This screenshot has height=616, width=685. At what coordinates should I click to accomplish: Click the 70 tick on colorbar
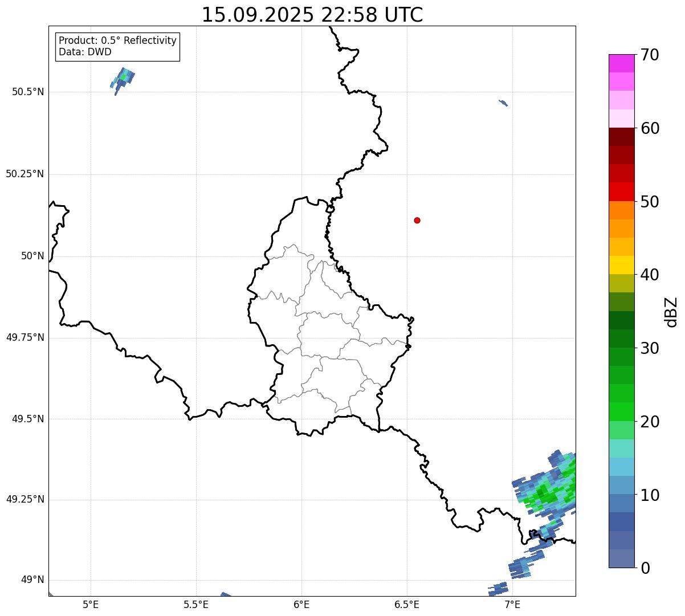[x=650, y=55]
